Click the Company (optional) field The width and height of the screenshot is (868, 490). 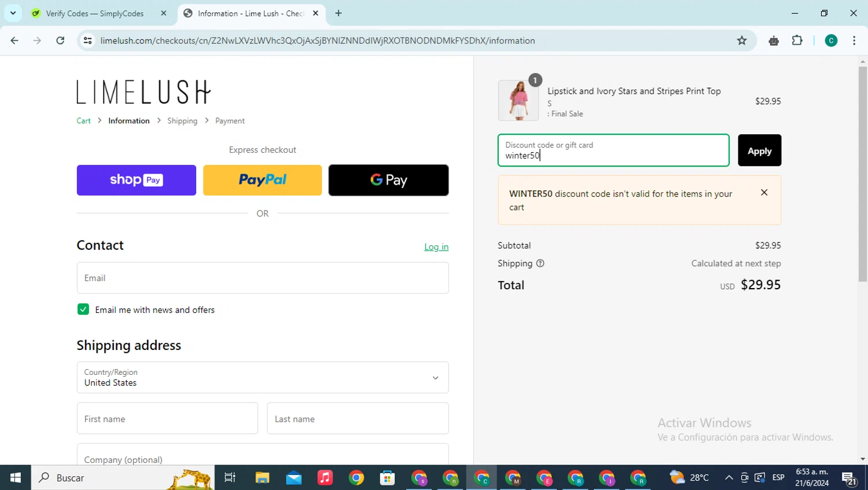[263, 454]
